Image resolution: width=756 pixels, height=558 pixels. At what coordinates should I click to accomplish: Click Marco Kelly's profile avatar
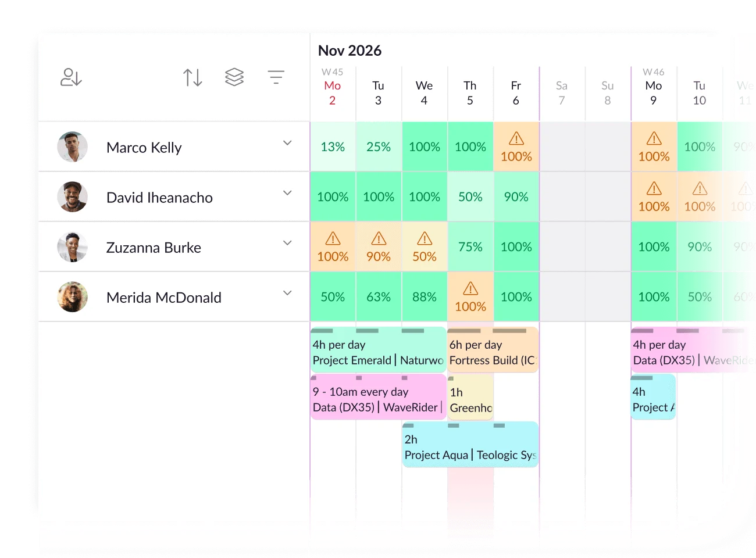click(x=72, y=146)
